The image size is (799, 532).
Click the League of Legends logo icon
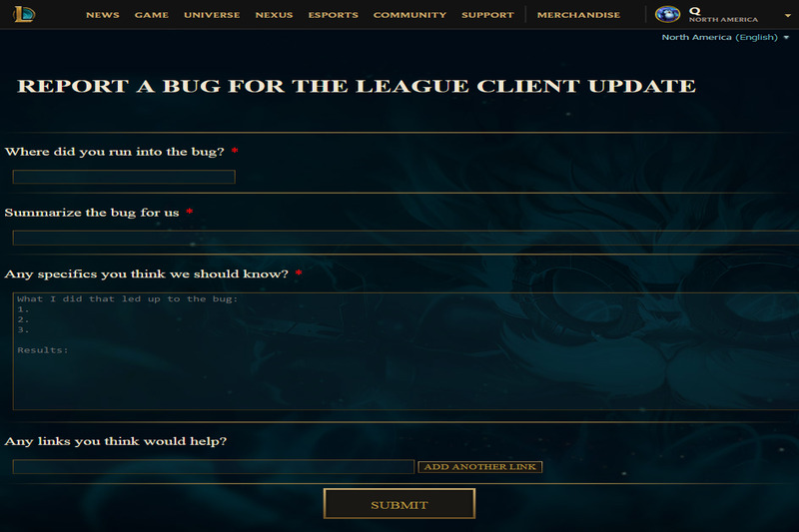click(24, 14)
